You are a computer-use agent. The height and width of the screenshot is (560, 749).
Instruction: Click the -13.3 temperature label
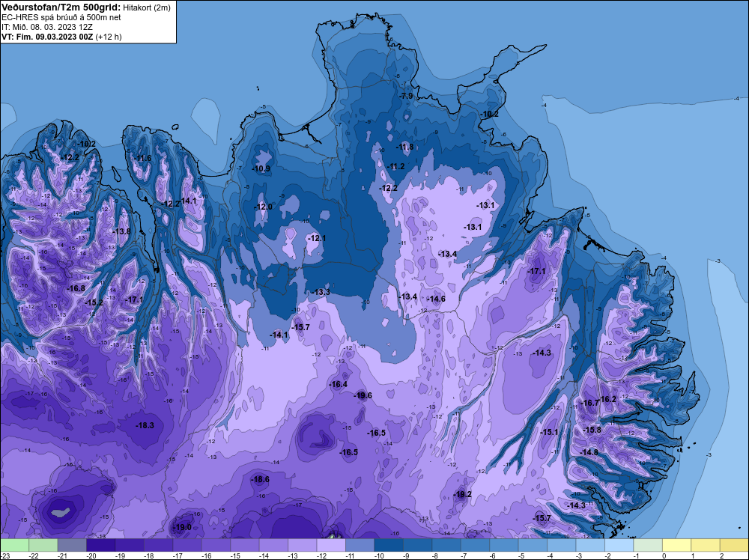point(321,292)
